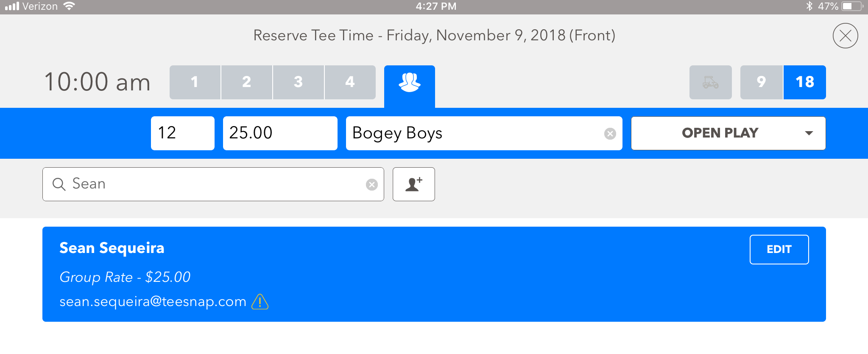Expand the OPEN PLAY dropdown arrow
The height and width of the screenshot is (354, 868).
click(809, 133)
